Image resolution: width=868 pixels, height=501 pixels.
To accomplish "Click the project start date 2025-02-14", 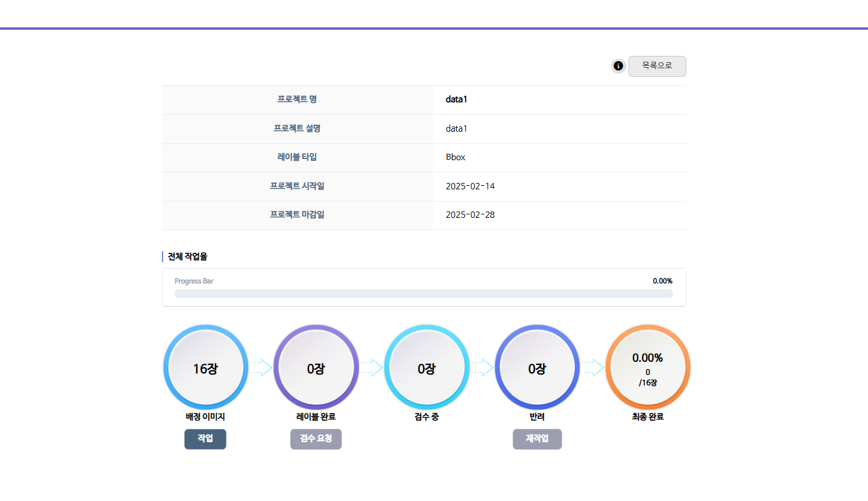I will 470,186.
